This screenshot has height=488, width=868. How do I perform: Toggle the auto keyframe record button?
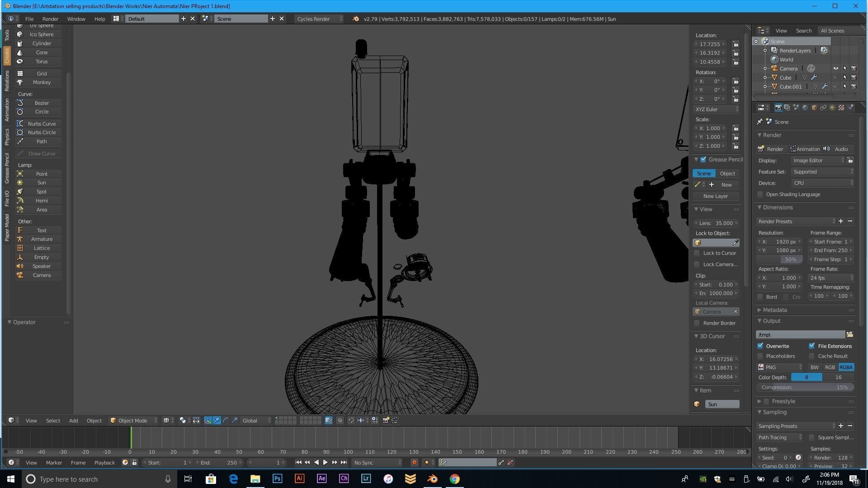[x=414, y=462]
